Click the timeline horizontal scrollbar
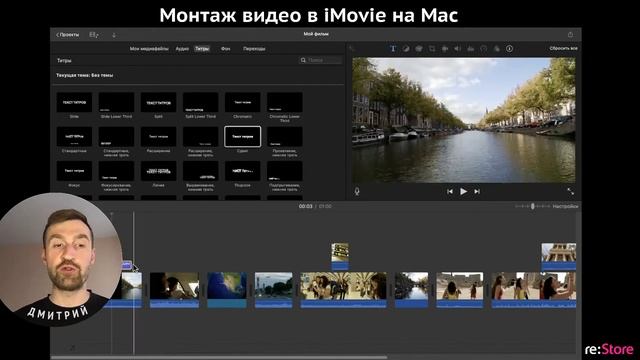 [x=219, y=358]
